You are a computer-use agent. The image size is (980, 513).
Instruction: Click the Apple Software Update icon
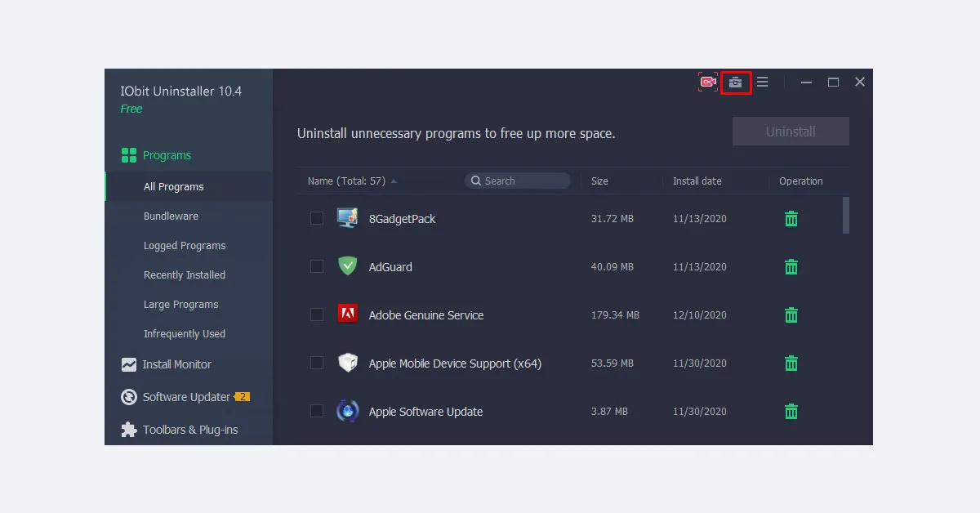(348, 411)
